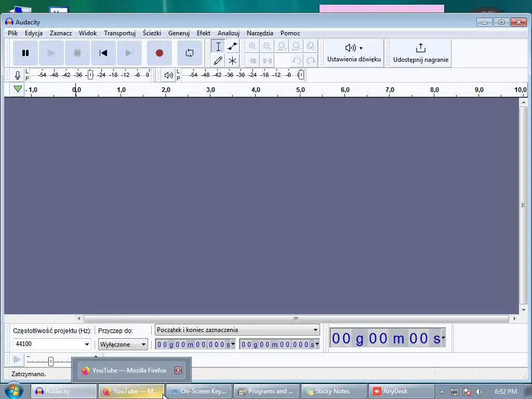Open the Ścieżki menu

pyautogui.click(x=152, y=33)
